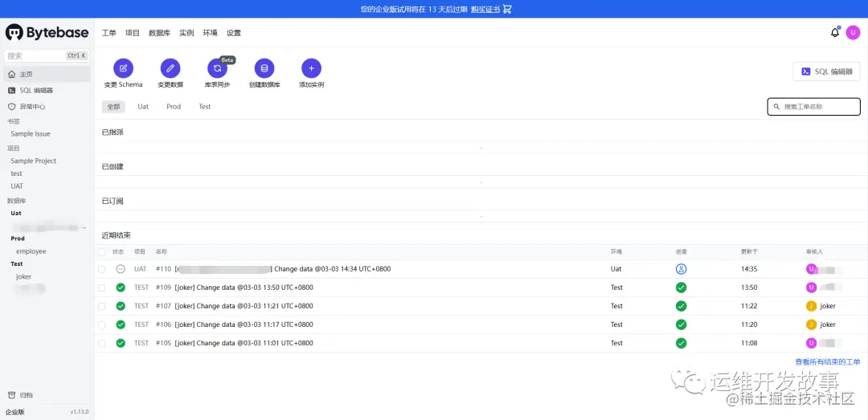Click the shield icon beside 异常中心
868x420 pixels.
[x=11, y=106]
